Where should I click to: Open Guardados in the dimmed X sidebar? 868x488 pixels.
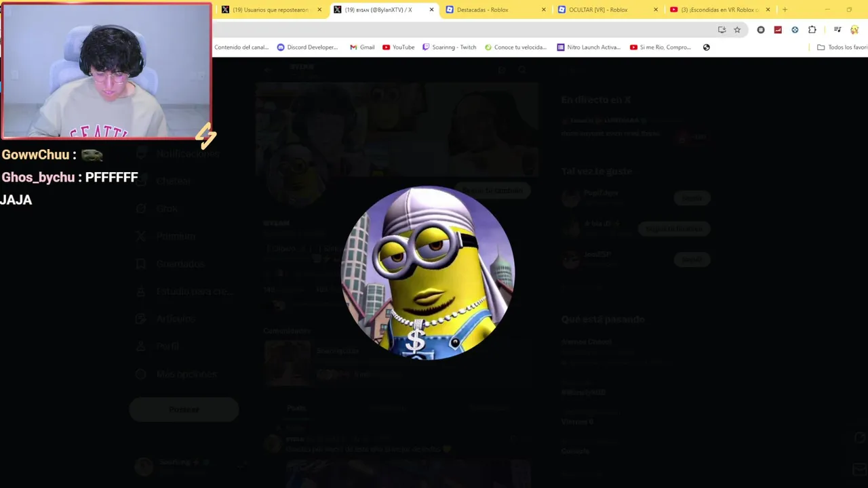point(172,264)
